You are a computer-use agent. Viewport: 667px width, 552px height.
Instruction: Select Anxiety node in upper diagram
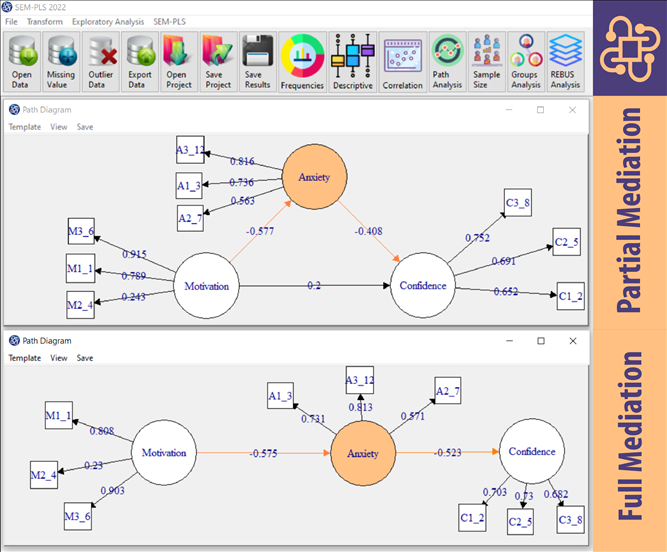[x=314, y=176]
